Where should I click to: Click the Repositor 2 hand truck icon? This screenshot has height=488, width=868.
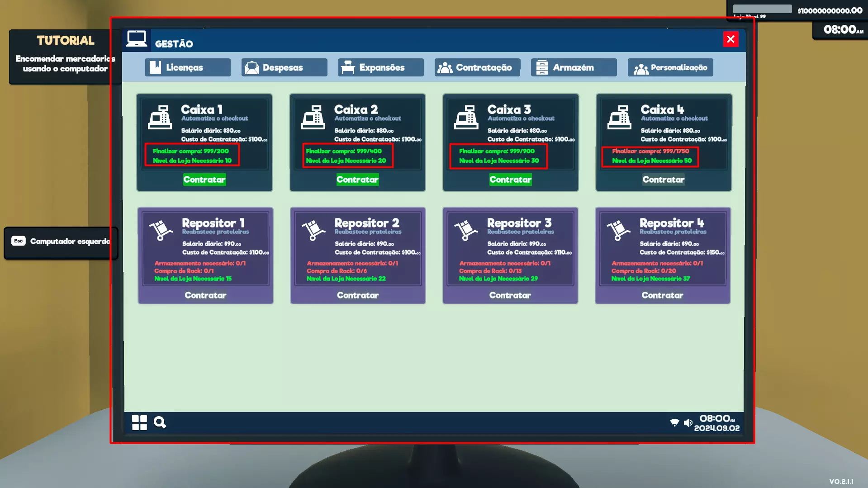(313, 231)
